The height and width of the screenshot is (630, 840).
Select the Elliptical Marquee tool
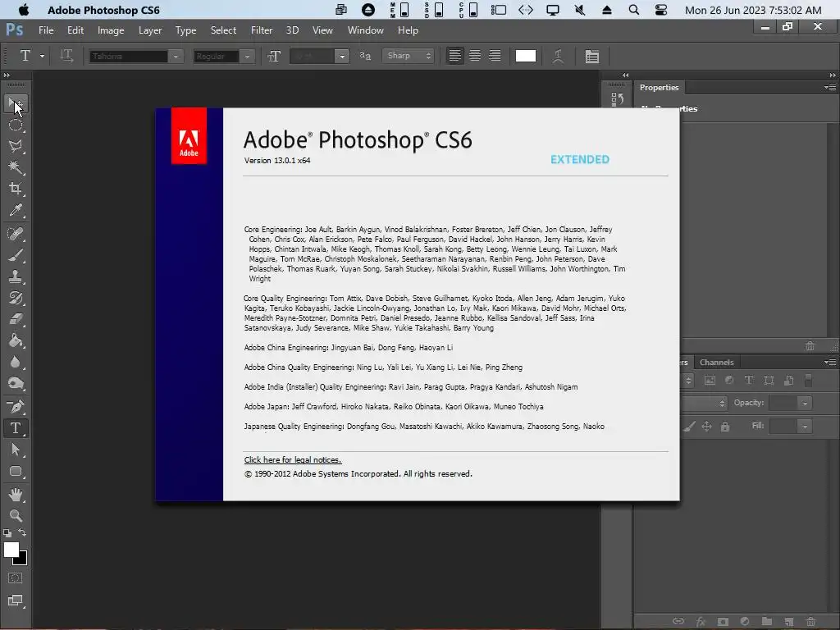[16, 125]
